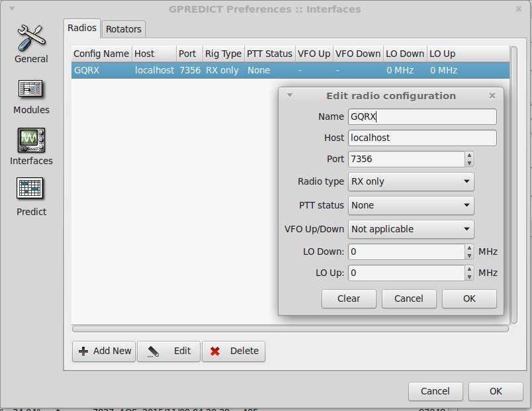Click the Host input field
The image size is (532, 411).
pyautogui.click(x=422, y=138)
